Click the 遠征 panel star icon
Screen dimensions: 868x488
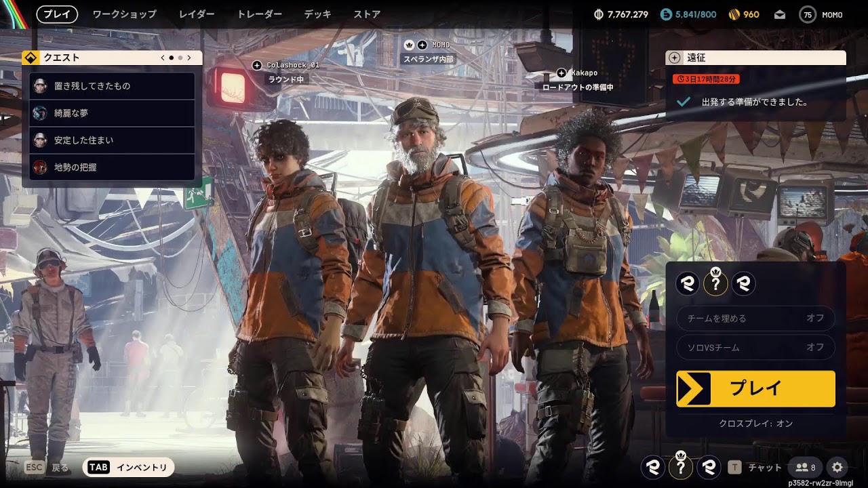tap(674, 58)
